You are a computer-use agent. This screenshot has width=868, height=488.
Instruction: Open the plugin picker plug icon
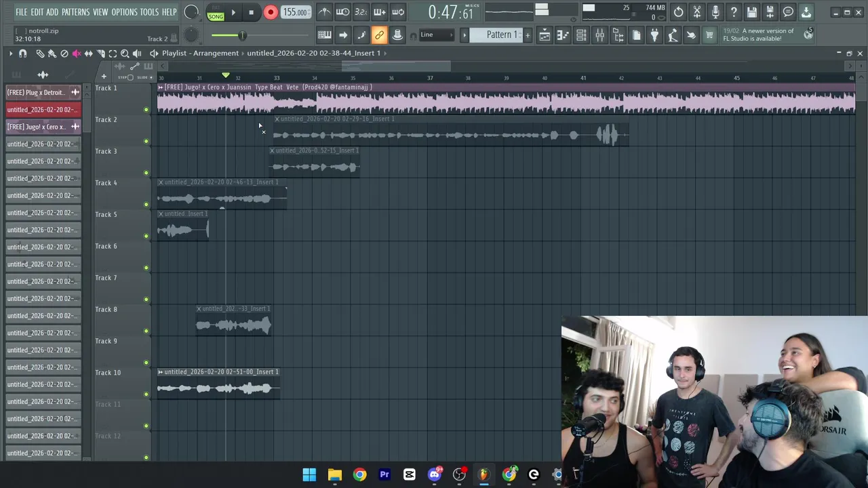654,35
